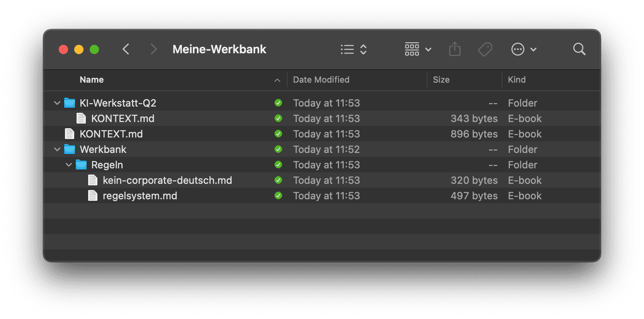Click sync status checkmark for regelsystem.md

click(x=278, y=196)
